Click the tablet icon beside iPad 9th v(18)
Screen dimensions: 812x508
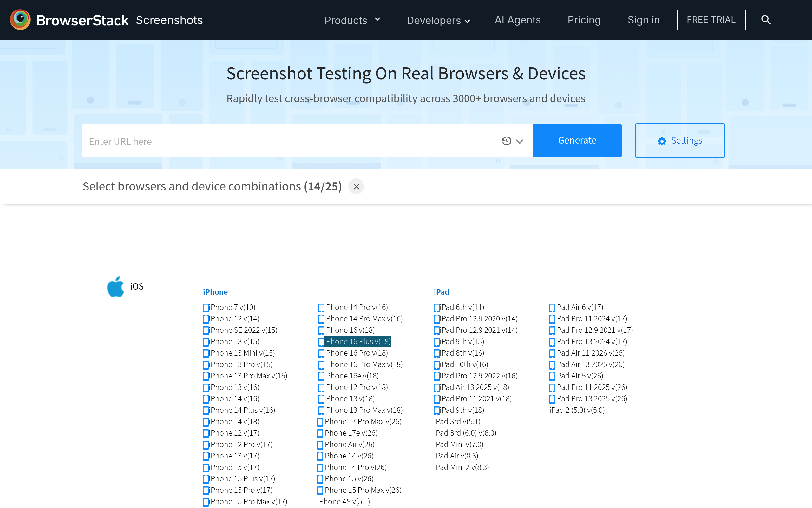pos(436,410)
